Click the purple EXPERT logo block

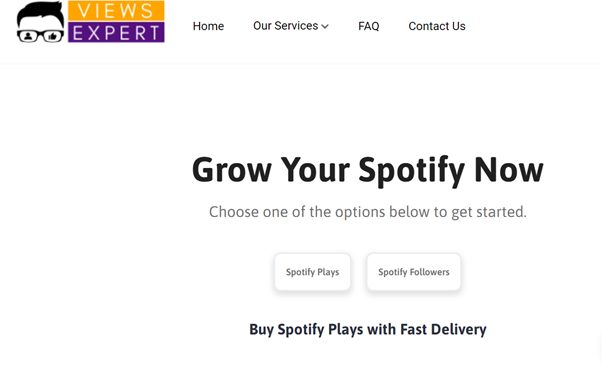[x=116, y=32]
